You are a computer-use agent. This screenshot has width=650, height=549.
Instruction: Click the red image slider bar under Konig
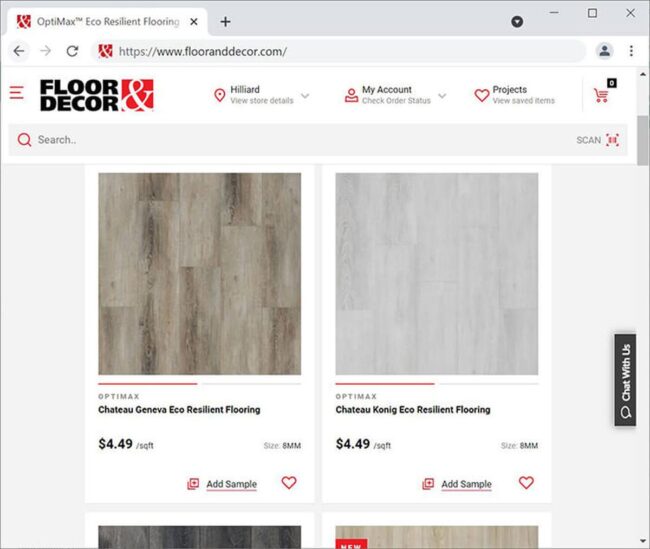pos(385,384)
